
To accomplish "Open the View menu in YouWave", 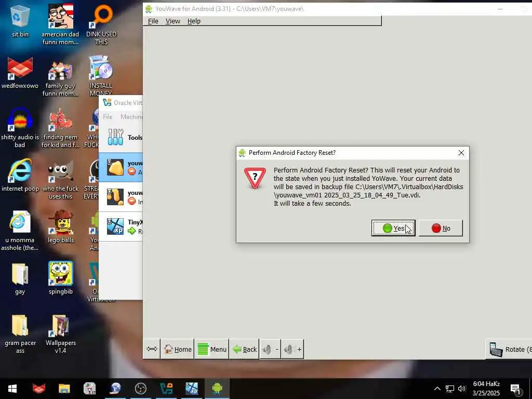I will coord(172,21).
